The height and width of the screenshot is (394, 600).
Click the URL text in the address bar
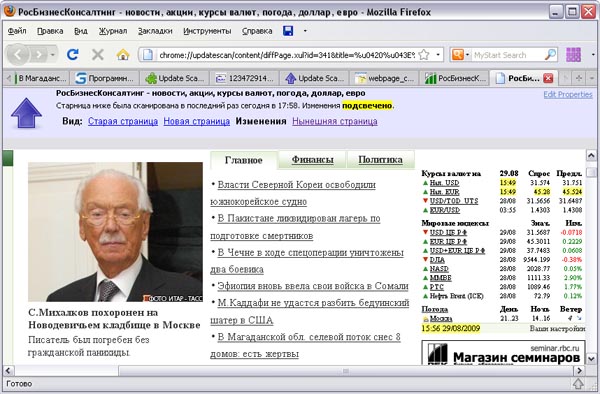click(287, 55)
